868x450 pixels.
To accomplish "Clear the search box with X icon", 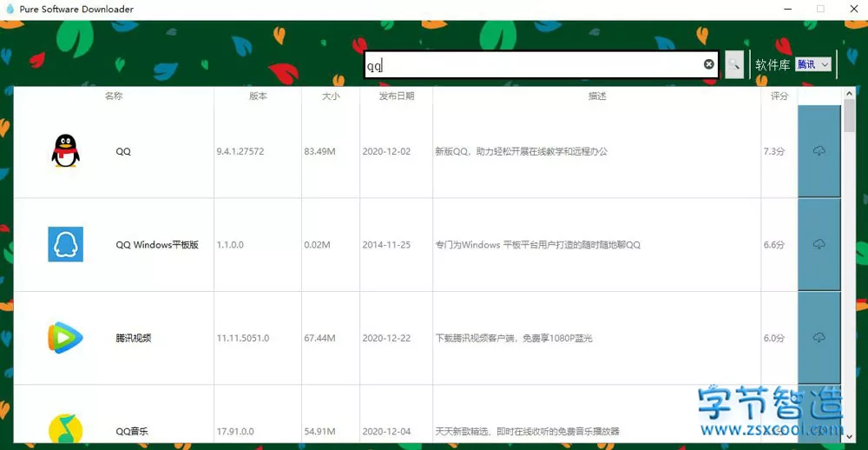I will click(708, 64).
